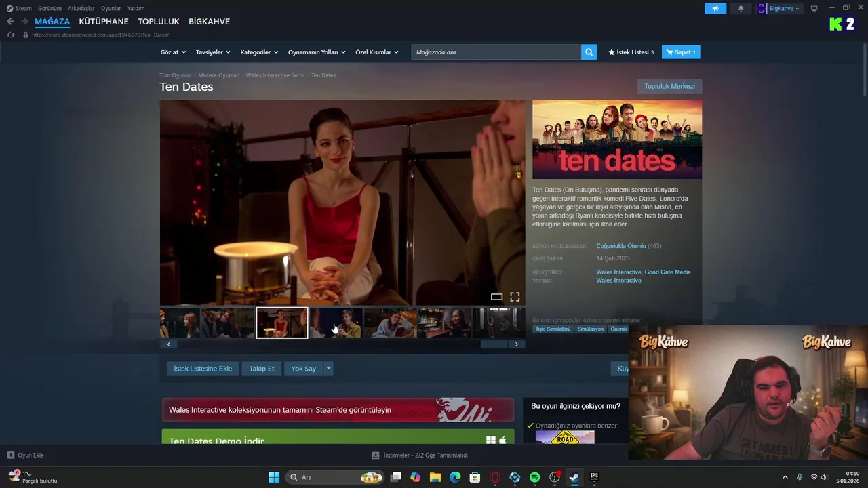Image resolution: width=868 pixels, height=488 pixels.
Task: Click the Wales Interactive Serisi breadcrumb
Action: [x=275, y=75]
